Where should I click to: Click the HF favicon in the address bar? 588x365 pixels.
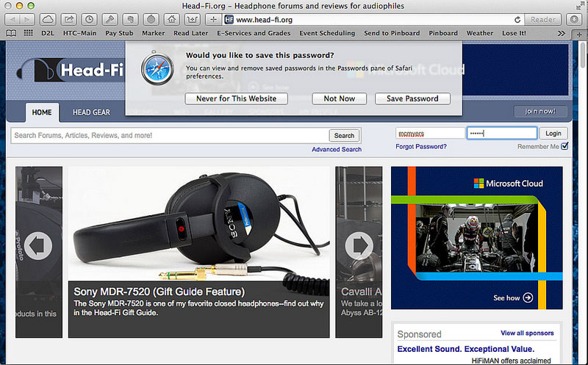[229, 20]
